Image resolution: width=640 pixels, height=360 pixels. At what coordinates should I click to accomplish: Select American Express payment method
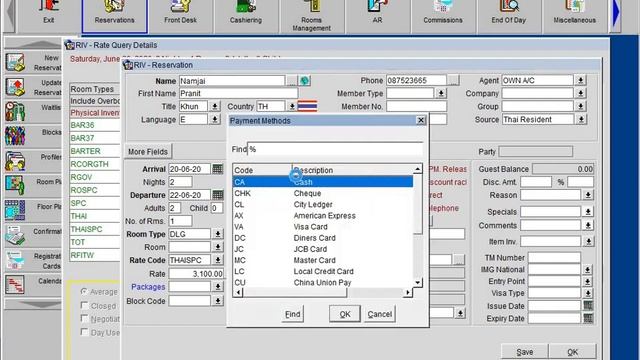323,216
